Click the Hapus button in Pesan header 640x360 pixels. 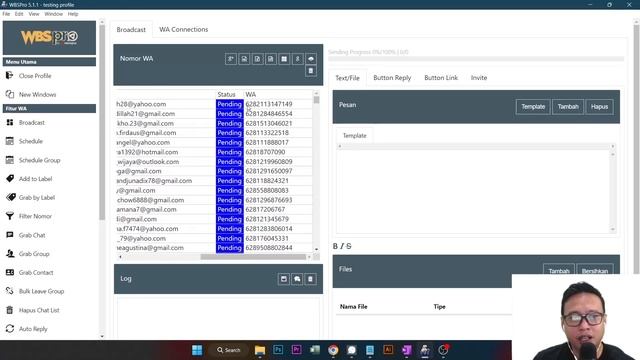tap(599, 107)
